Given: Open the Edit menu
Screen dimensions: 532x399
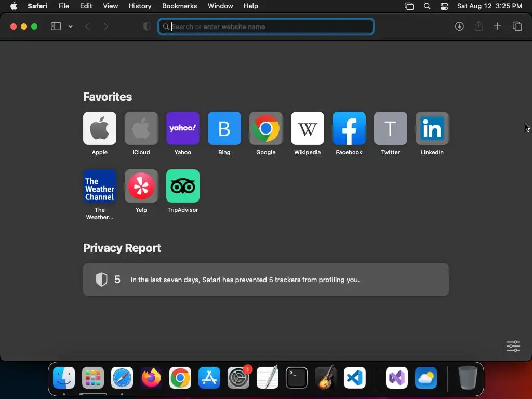Looking at the screenshot, I should pyautogui.click(x=86, y=6).
